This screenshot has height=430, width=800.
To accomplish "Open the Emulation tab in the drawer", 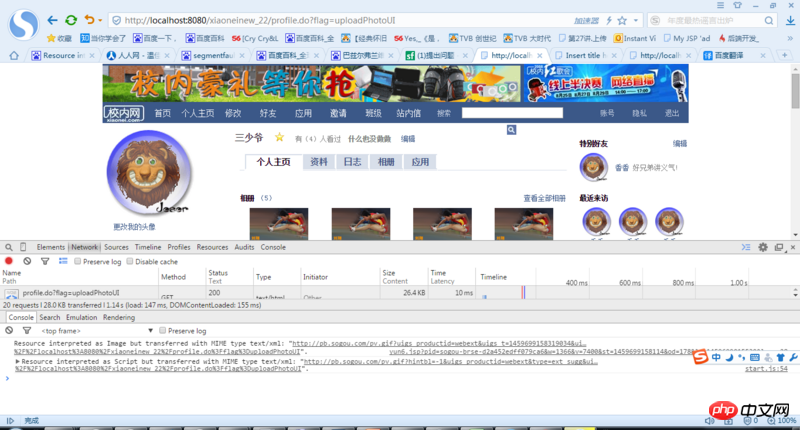I will pos(81,317).
